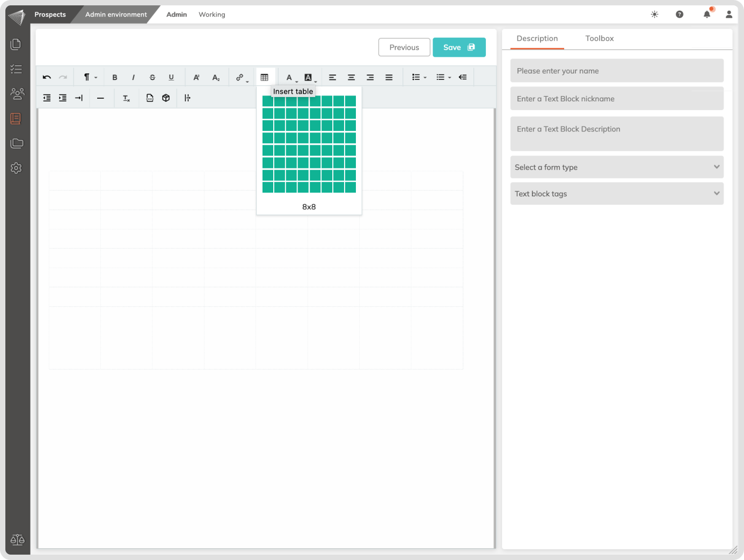
Task: Open the paragraph format dropdown
Action: 90,77
